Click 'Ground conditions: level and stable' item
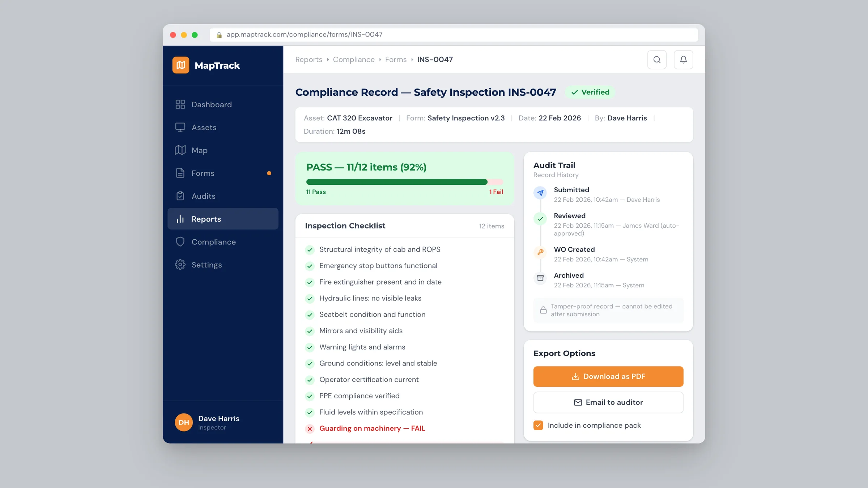Viewport: 868px width, 488px height. click(x=378, y=363)
